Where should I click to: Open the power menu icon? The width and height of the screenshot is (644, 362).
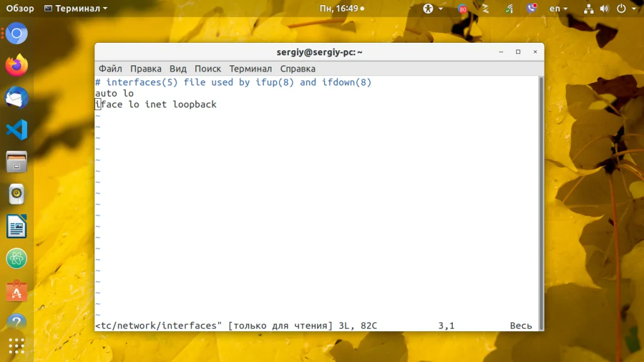tap(621, 9)
